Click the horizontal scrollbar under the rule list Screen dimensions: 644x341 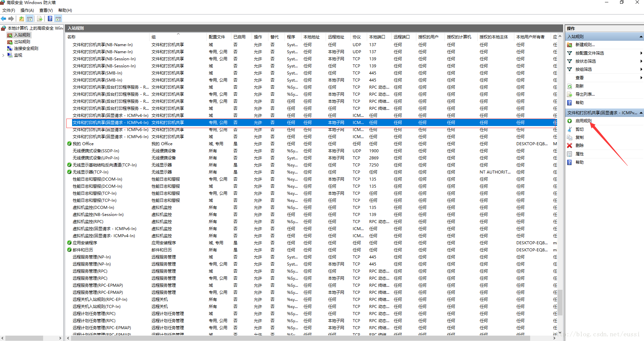(x=303, y=338)
